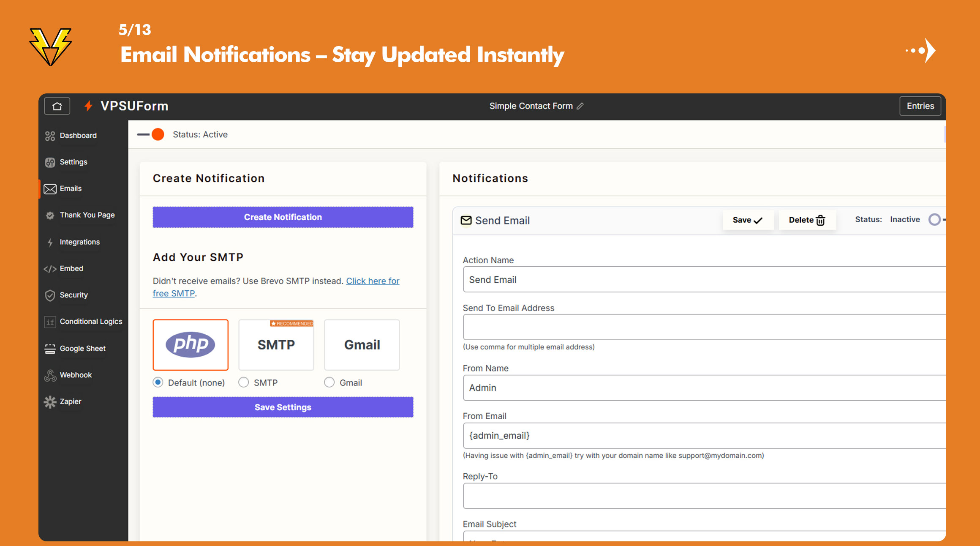Open the VPSUForm home icon
Screen dimensions: 980x546
(x=57, y=106)
